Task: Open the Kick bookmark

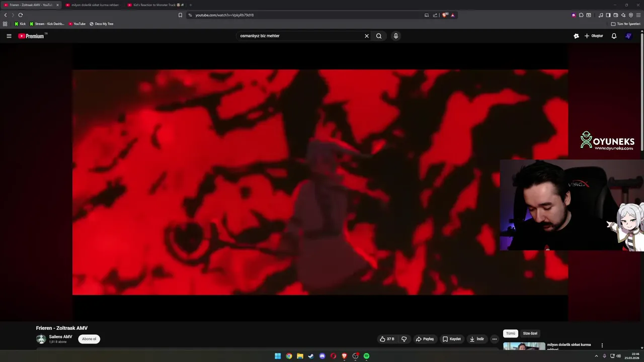Action: [x=20, y=24]
